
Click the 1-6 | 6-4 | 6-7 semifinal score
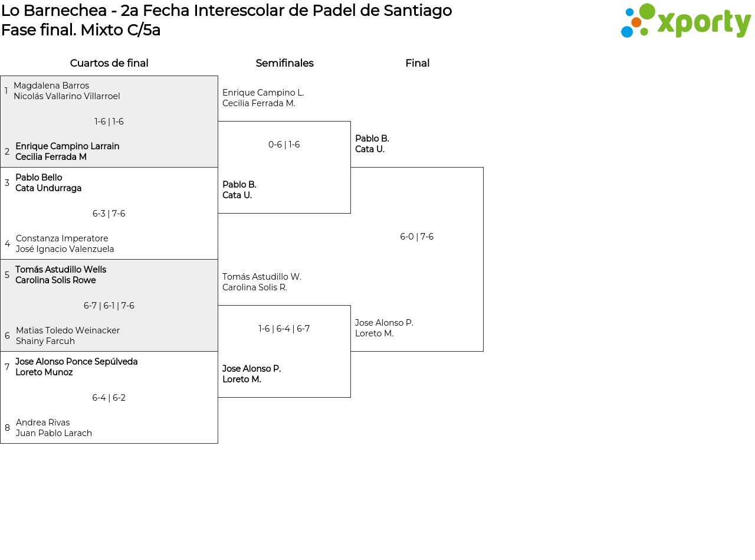pos(284,329)
